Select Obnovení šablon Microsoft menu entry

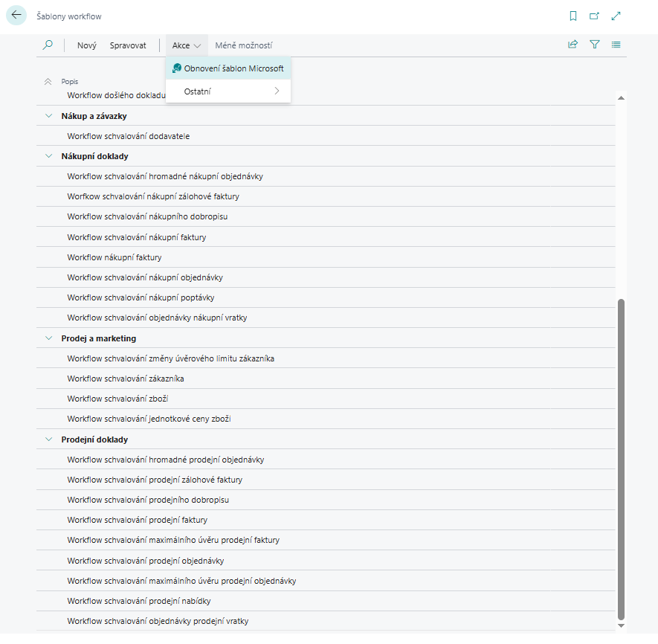[x=228, y=68]
